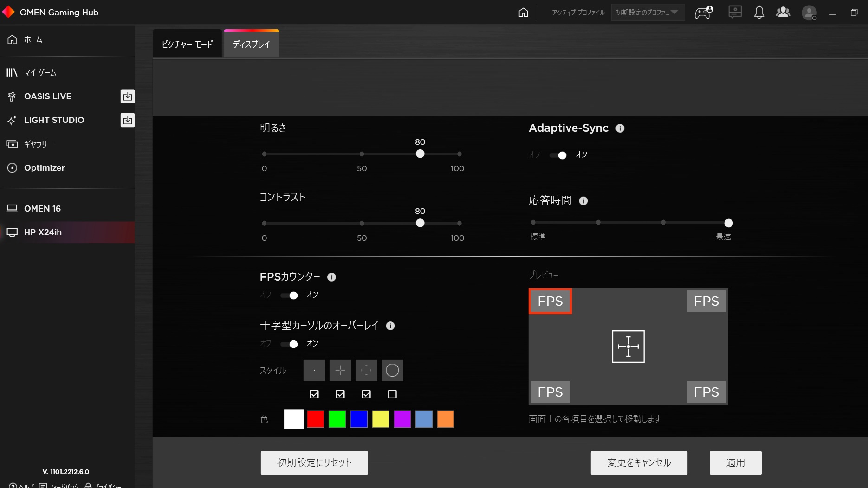Click the 適用 button
This screenshot has height=488, width=868.
(x=735, y=462)
